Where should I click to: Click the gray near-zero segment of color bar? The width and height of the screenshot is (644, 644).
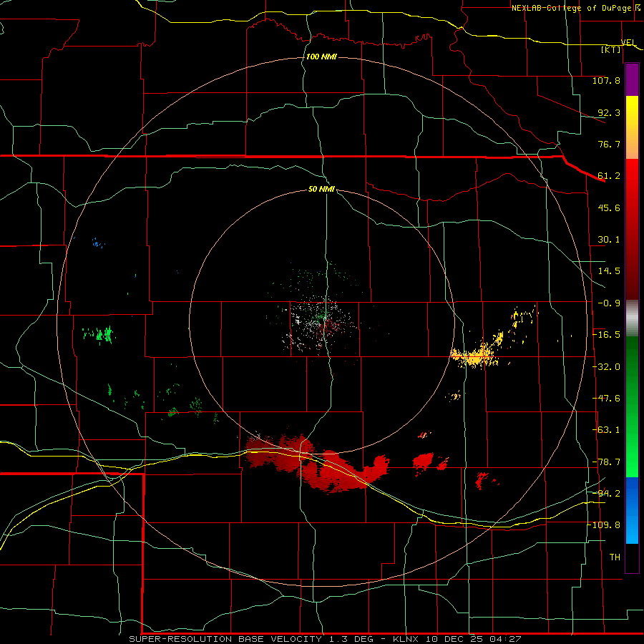632,318
